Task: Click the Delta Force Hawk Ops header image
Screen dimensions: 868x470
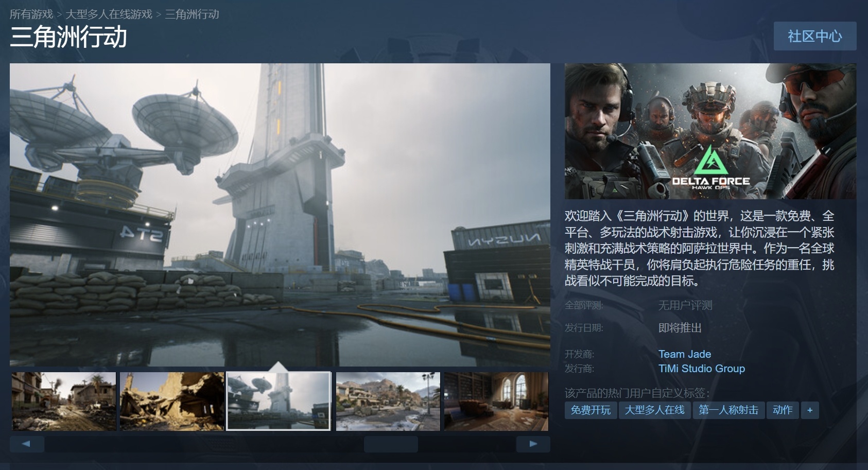Action: tap(710, 131)
